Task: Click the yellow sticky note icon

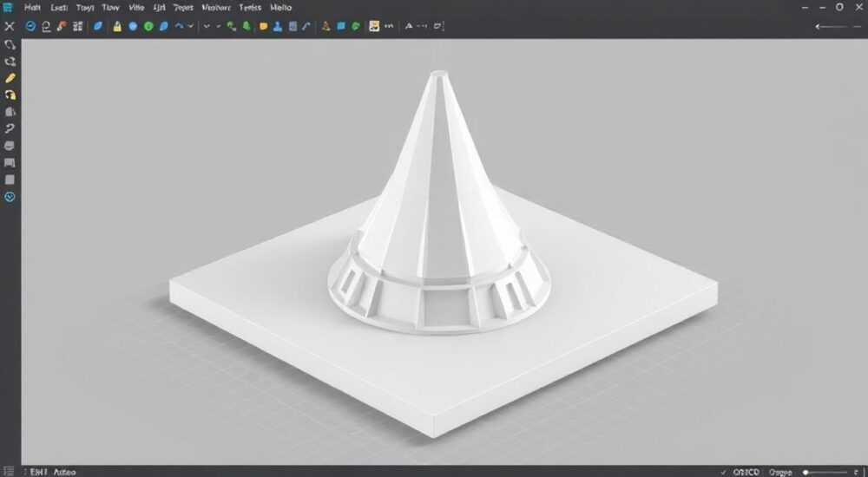Action: click(x=264, y=26)
